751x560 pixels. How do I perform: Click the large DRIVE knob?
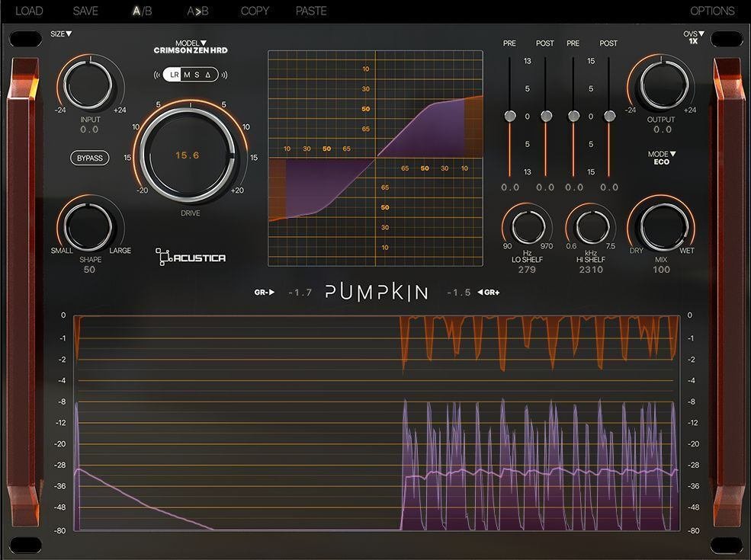pos(188,155)
